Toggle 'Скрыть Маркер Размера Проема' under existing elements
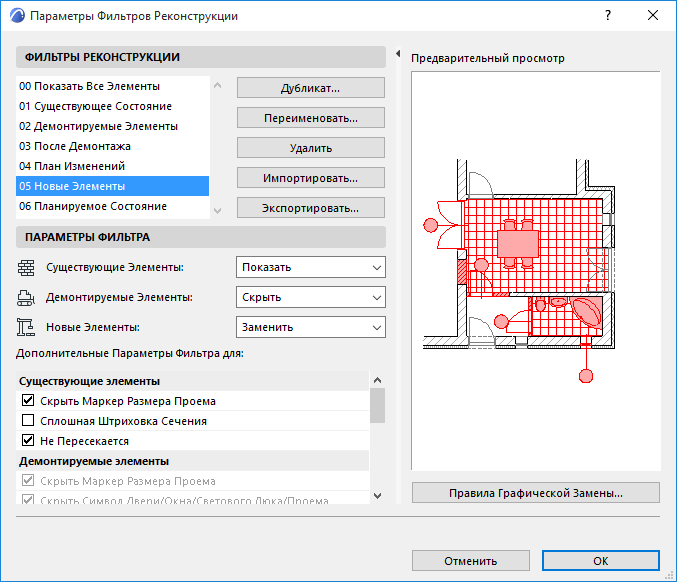677x582 pixels. coord(28,401)
